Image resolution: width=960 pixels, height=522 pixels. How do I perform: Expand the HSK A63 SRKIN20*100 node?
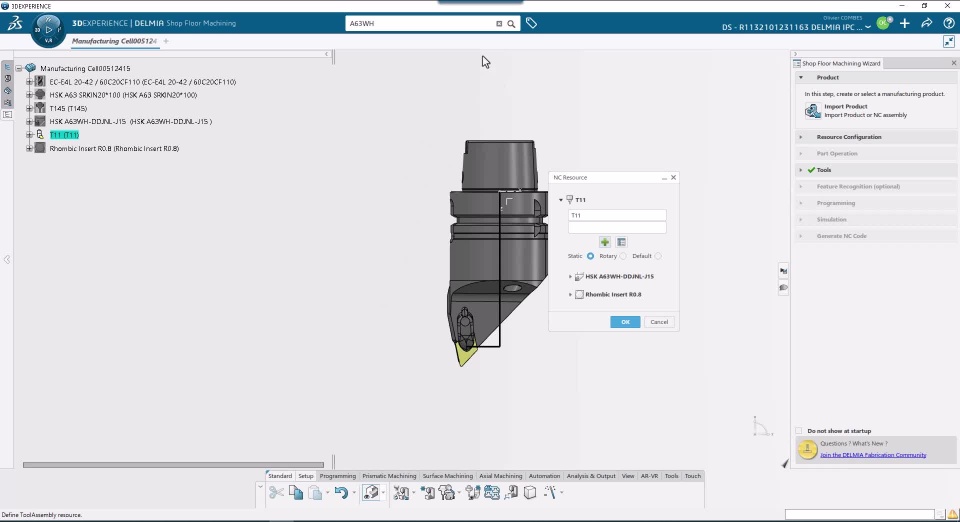pos(29,95)
